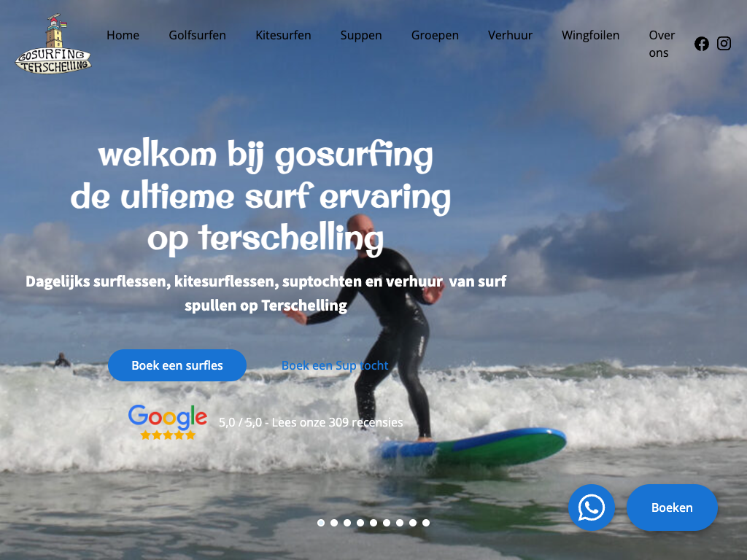This screenshot has width=747, height=560.
Task: Open the Instagram icon link
Action: (724, 43)
